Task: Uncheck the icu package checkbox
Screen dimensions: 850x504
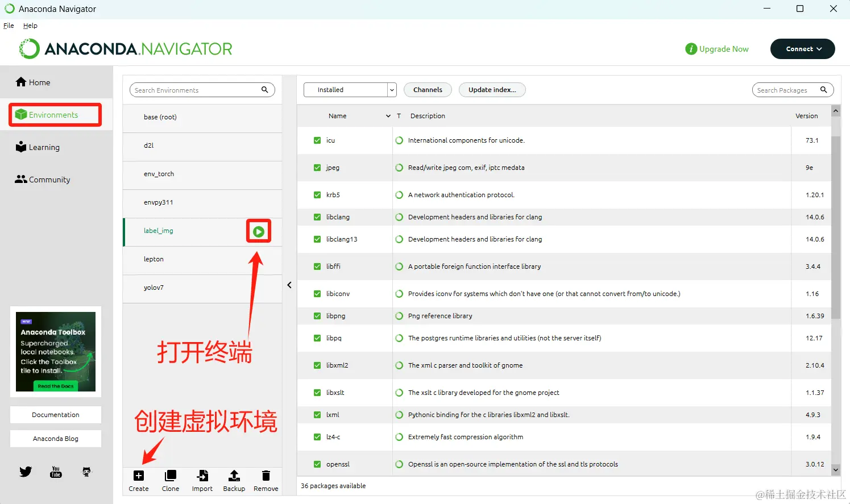Action: point(317,140)
